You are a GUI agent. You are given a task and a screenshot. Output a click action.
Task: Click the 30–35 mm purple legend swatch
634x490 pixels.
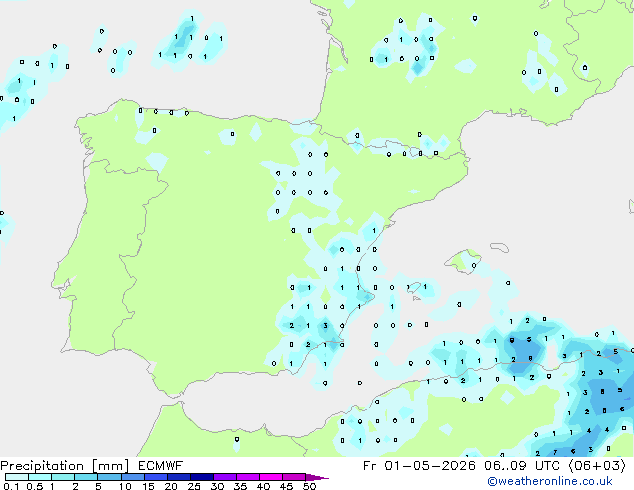point(224,477)
